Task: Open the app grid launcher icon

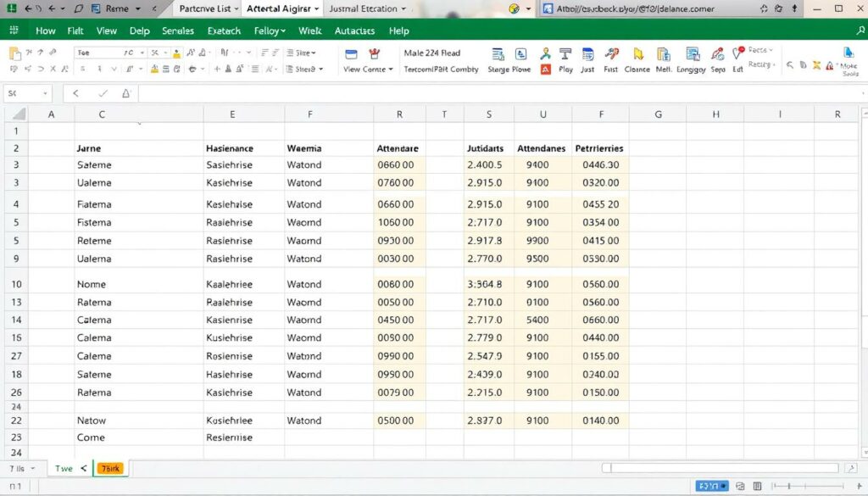Action: click(14, 31)
